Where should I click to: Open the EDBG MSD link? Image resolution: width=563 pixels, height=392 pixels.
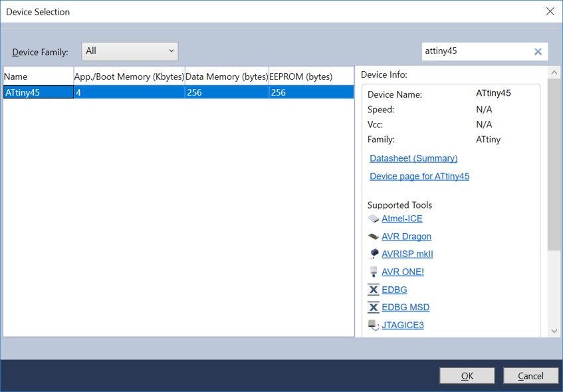pos(405,307)
